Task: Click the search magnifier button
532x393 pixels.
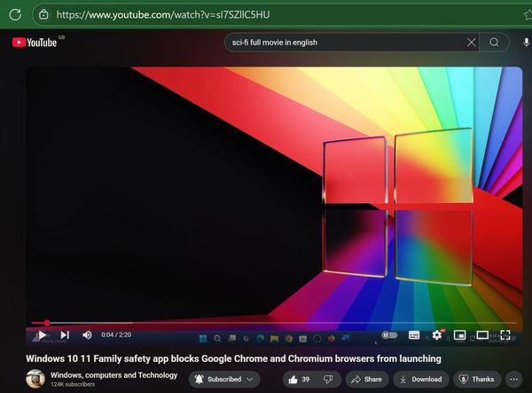Action: [x=495, y=43]
